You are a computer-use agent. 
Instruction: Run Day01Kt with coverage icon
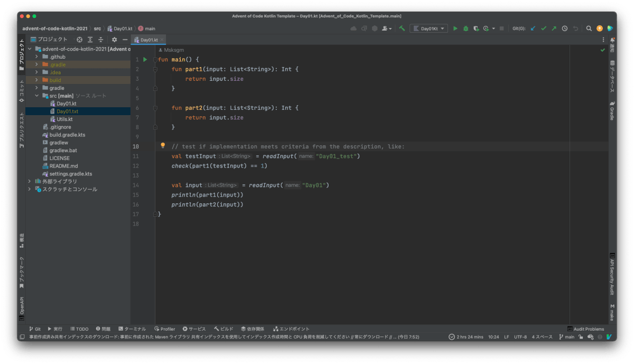tap(477, 28)
